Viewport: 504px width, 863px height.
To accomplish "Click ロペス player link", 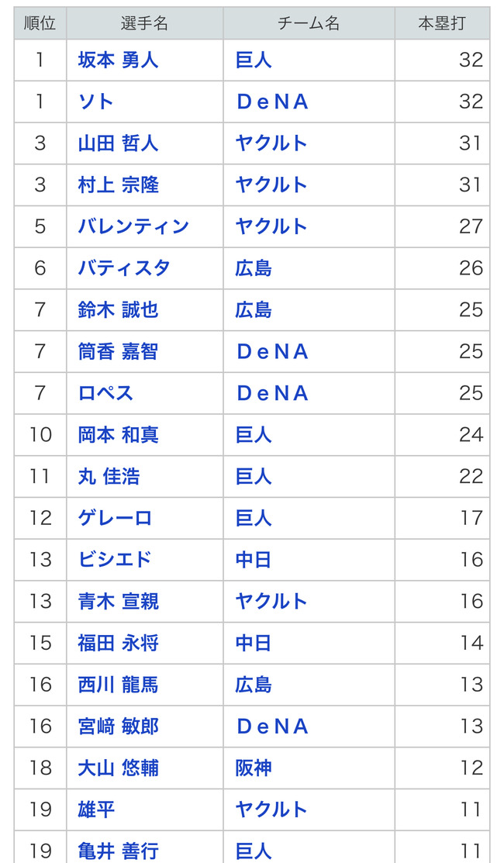I will (105, 393).
